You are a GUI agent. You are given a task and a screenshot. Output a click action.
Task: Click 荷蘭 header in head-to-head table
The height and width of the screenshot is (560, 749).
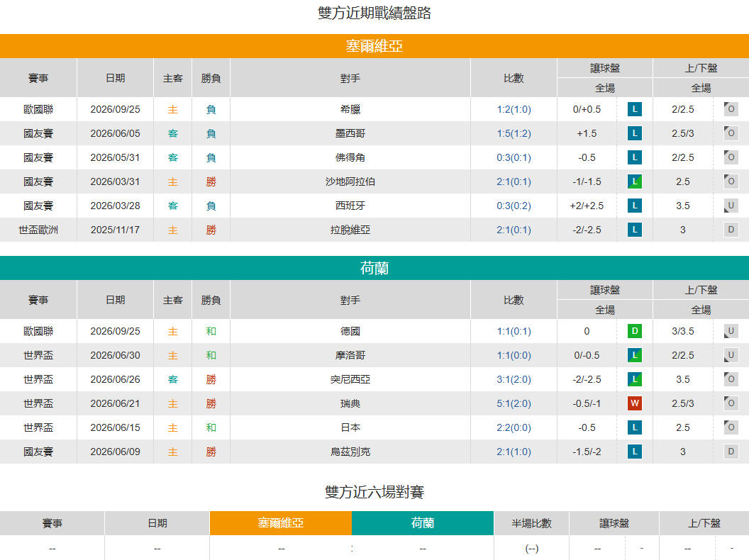423,523
